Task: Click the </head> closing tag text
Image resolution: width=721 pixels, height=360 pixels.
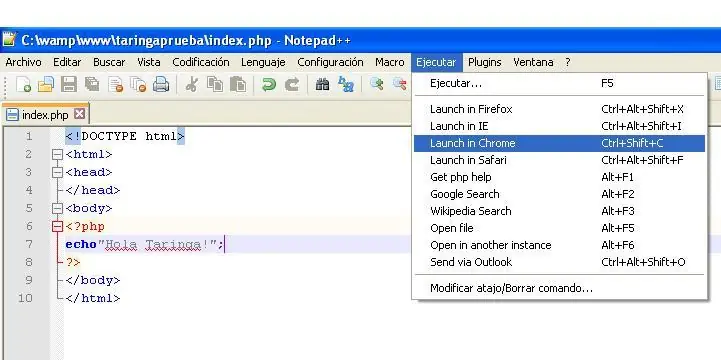Action: (x=93, y=190)
